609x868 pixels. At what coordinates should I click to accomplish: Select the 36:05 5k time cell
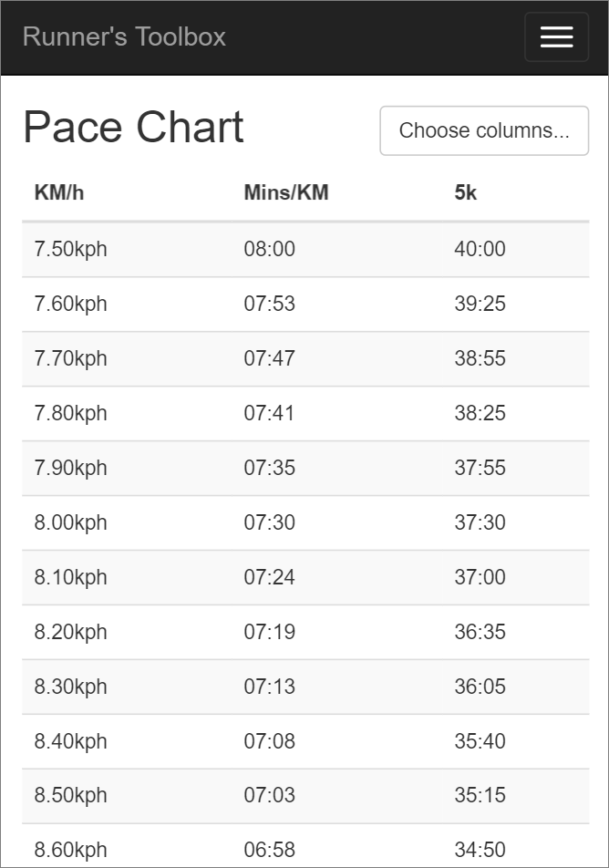click(480, 687)
